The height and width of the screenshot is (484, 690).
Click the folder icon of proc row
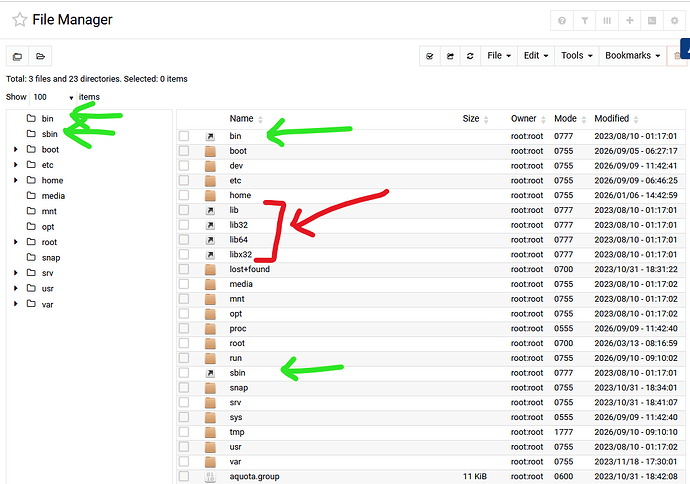pos(210,329)
